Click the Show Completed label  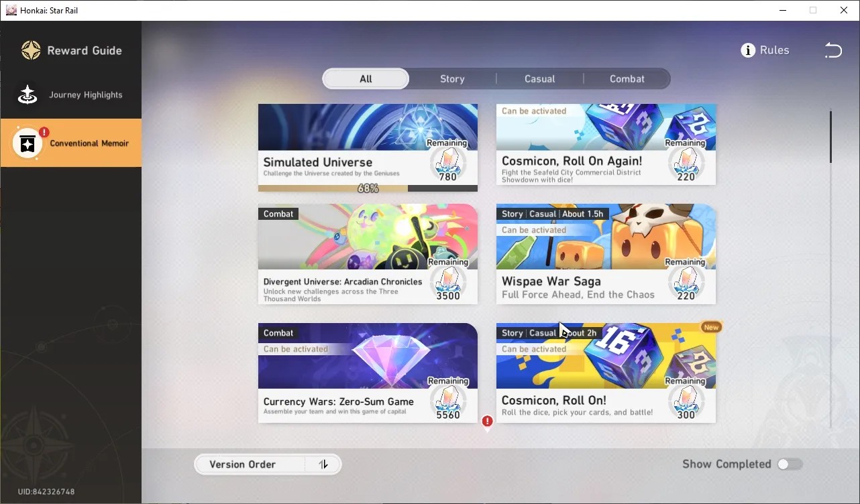[727, 464]
